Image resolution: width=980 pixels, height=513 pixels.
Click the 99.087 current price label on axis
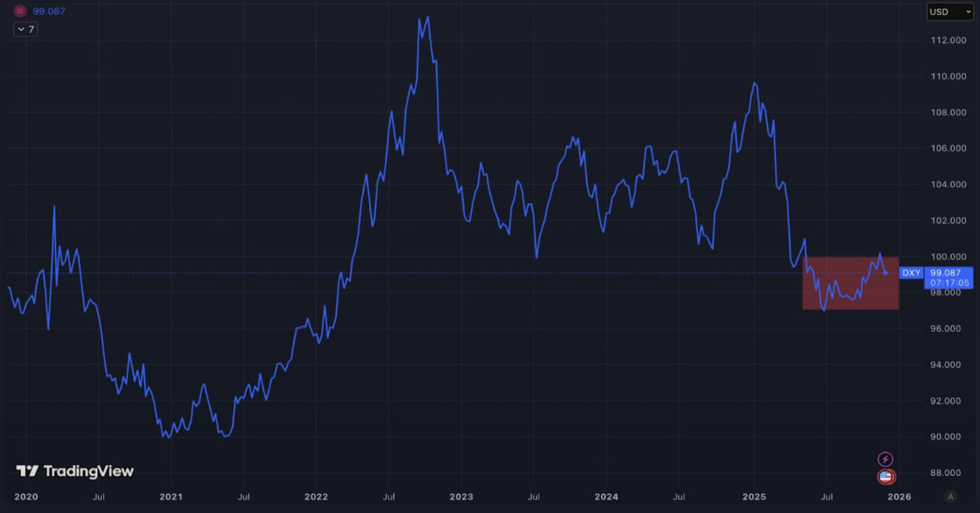point(945,272)
